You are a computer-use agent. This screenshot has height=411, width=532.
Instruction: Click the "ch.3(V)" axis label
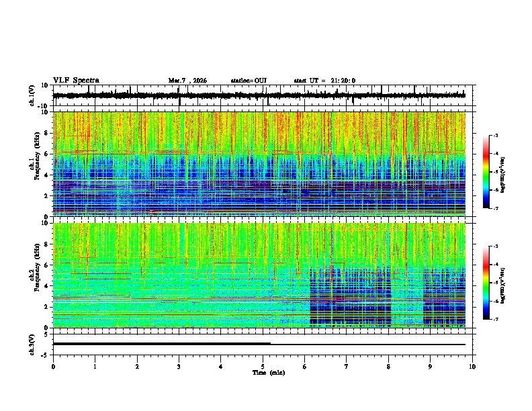click(32, 345)
